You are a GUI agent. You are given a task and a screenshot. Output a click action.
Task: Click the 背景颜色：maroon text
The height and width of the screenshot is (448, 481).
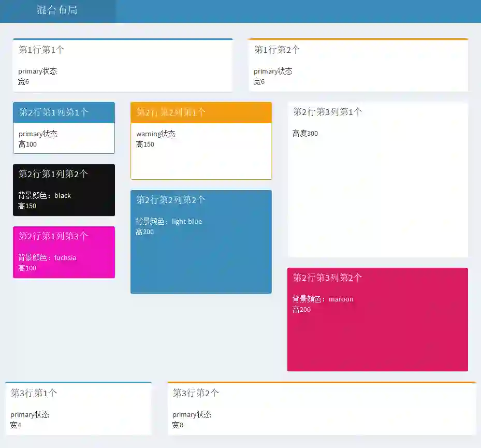click(x=323, y=299)
